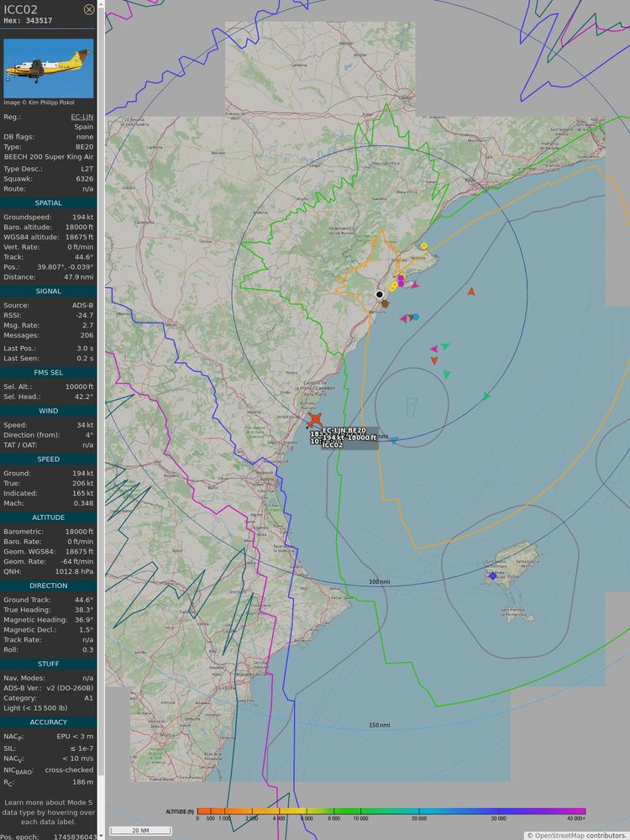This screenshot has height=840, width=630.
Task: Click the ICC02 callsign title
Action: pyautogui.click(x=20, y=9)
